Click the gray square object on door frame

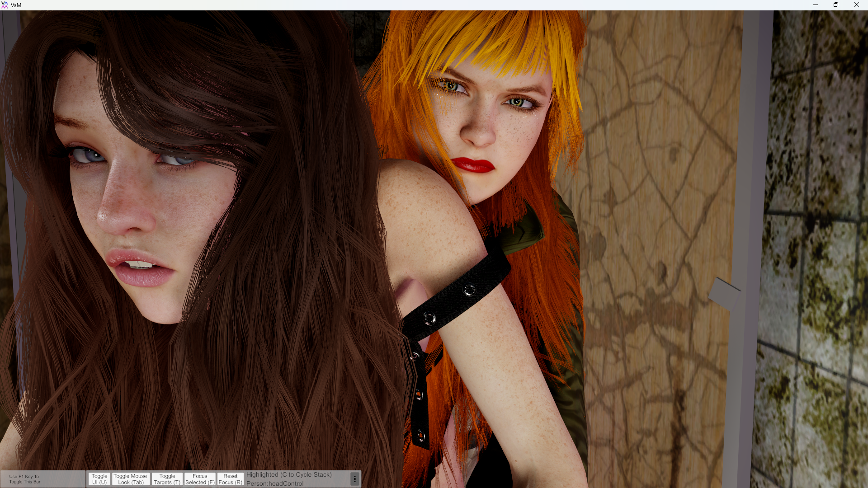[724, 294]
